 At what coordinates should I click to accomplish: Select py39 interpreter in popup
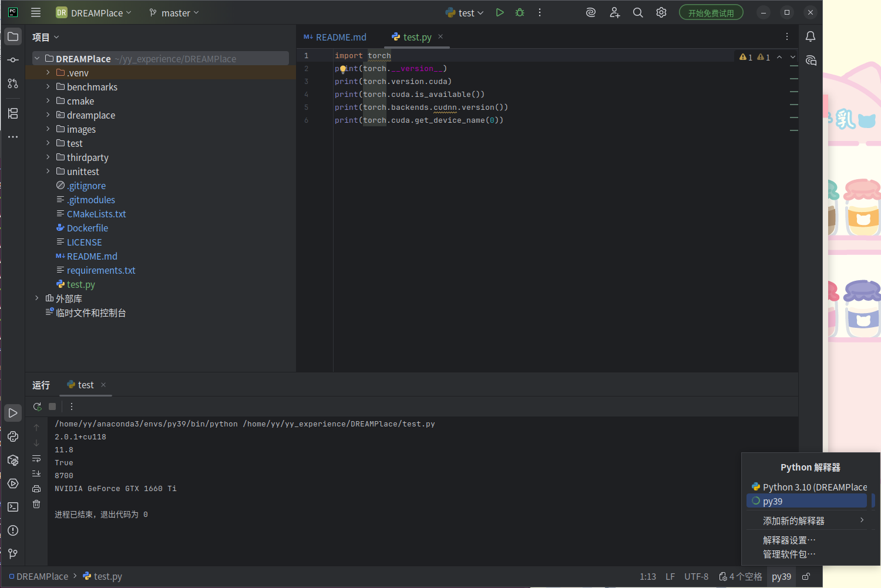(806, 501)
